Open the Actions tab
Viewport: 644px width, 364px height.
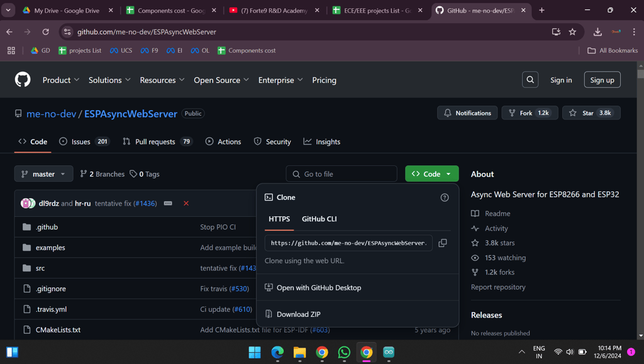point(223,141)
